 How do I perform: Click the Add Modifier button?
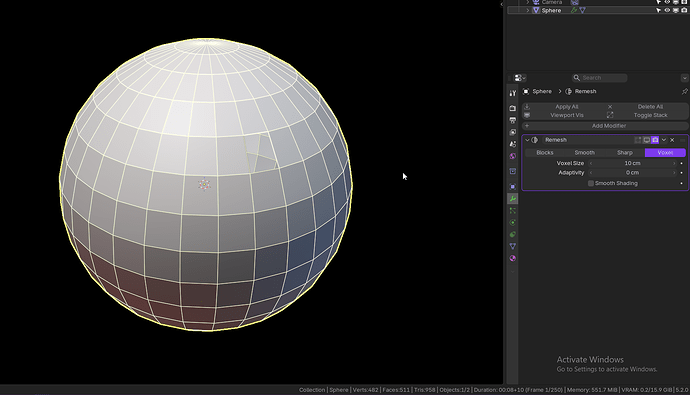(605, 126)
